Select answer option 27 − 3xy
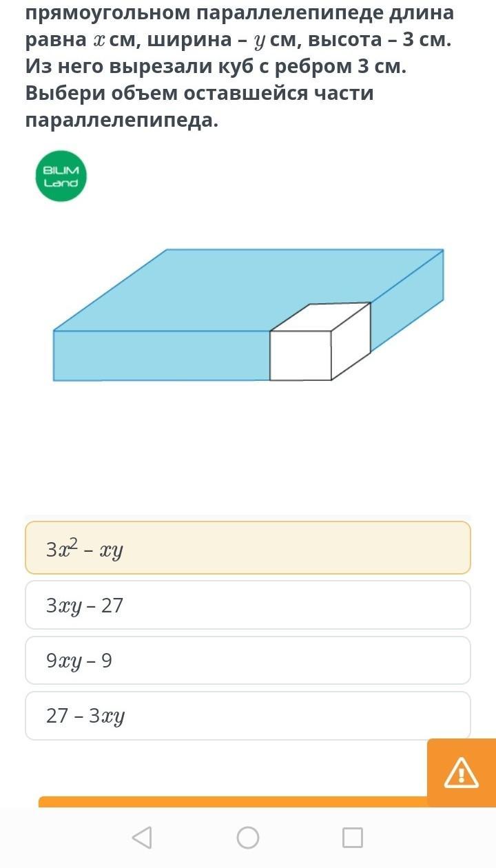Viewport: 496px width, 868px height. (248, 716)
